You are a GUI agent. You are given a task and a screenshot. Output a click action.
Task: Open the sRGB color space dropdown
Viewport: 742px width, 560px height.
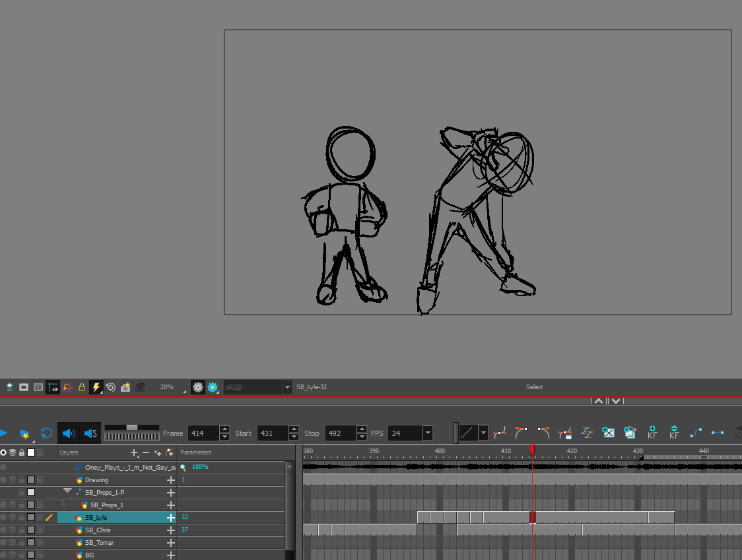pos(287,387)
